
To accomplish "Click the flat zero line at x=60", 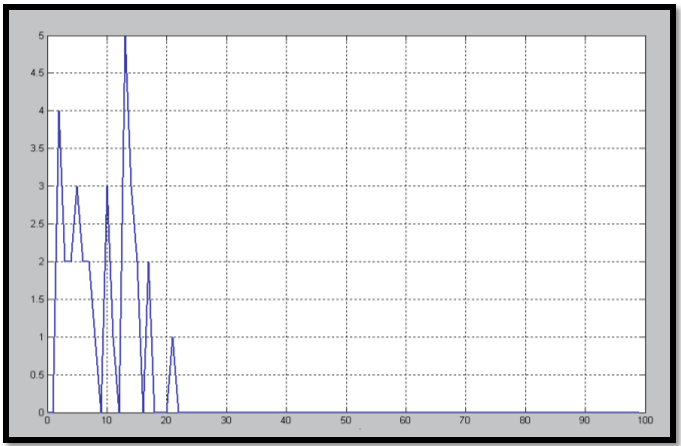I will click(404, 412).
